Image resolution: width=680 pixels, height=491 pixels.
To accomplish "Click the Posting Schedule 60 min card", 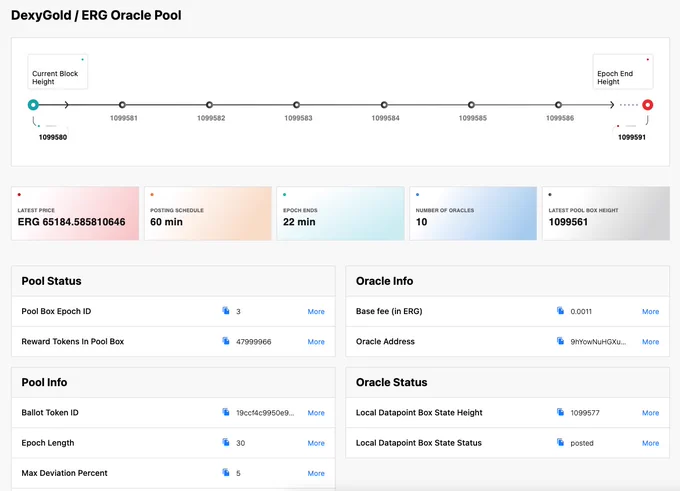I will (x=208, y=213).
